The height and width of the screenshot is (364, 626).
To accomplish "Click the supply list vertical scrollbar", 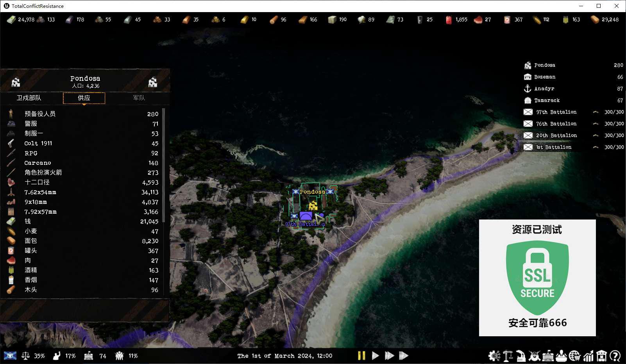I will coord(163,165).
